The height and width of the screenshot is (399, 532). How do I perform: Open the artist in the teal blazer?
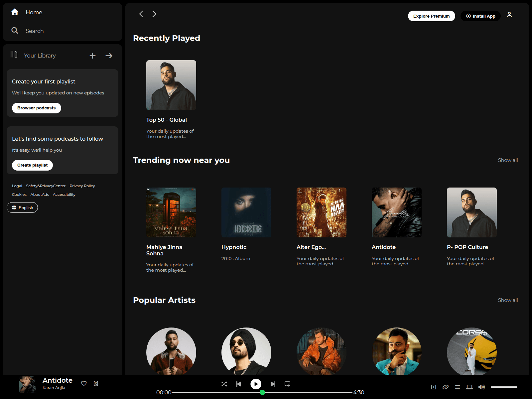(x=397, y=351)
